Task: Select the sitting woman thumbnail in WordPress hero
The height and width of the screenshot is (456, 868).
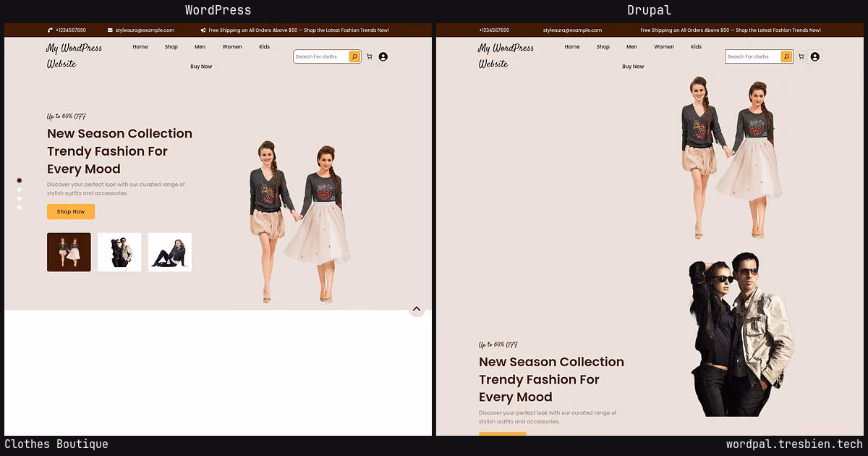Action: (x=170, y=252)
